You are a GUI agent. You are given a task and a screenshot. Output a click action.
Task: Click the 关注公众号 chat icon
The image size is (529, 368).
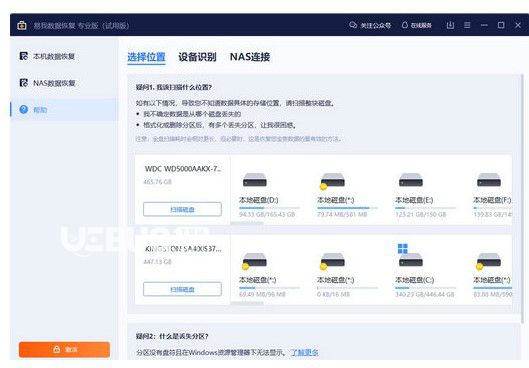(353, 25)
